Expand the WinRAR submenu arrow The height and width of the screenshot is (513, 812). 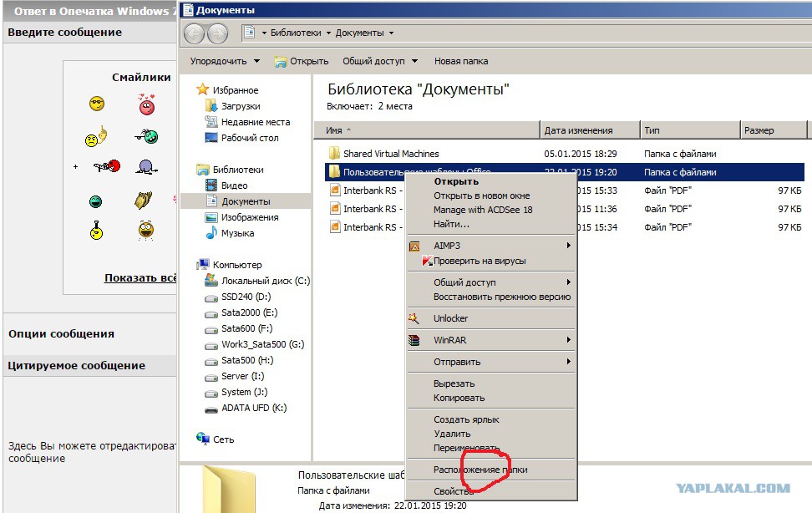click(x=569, y=340)
